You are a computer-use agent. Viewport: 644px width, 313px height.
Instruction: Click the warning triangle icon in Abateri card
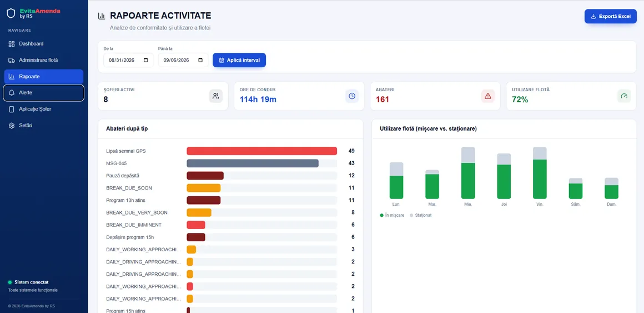pos(488,96)
